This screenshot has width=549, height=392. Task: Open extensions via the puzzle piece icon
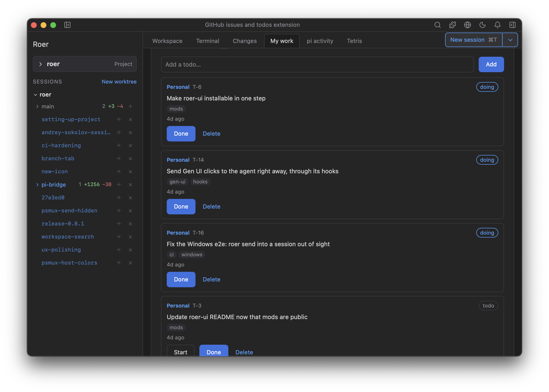(x=453, y=25)
